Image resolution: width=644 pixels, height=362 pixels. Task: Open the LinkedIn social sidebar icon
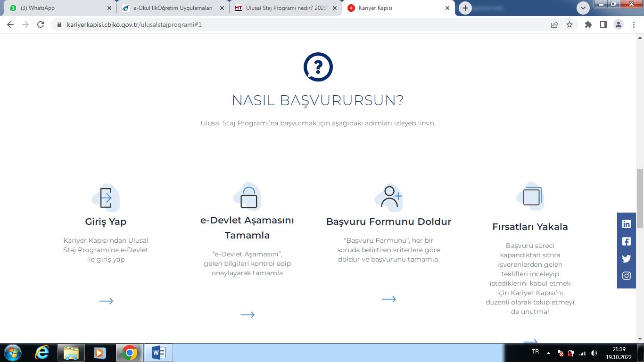pyautogui.click(x=626, y=224)
